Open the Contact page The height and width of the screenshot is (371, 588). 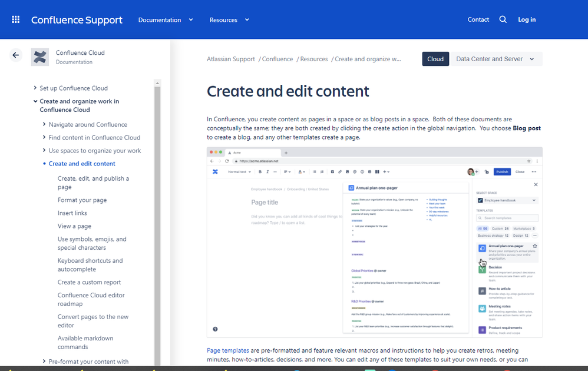478,19
